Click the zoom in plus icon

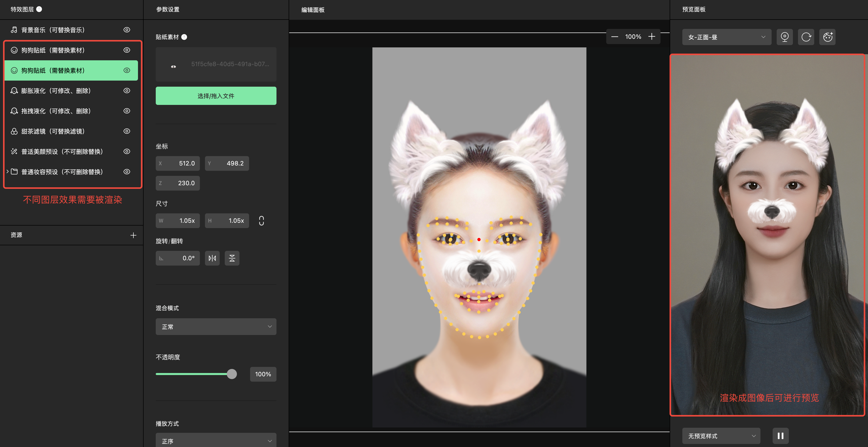point(652,37)
